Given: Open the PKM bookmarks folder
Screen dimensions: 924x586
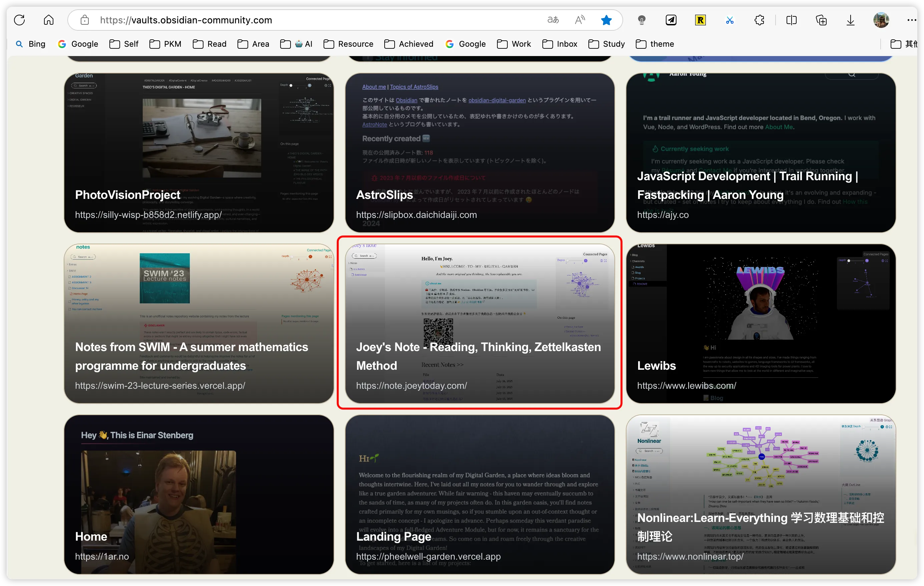Looking at the screenshot, I should pyautogui.click(x=165, y=44).
